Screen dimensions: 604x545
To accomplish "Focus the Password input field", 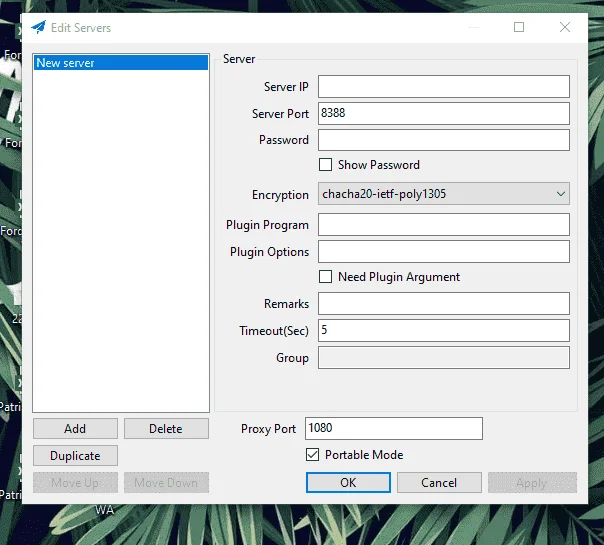I will (x=444, y=140).
